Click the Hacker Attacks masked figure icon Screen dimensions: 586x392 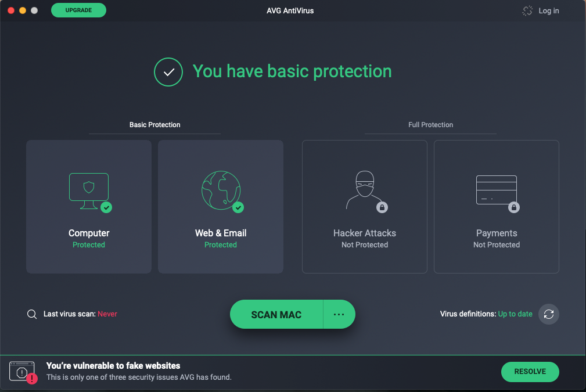[x=364, y=190]
